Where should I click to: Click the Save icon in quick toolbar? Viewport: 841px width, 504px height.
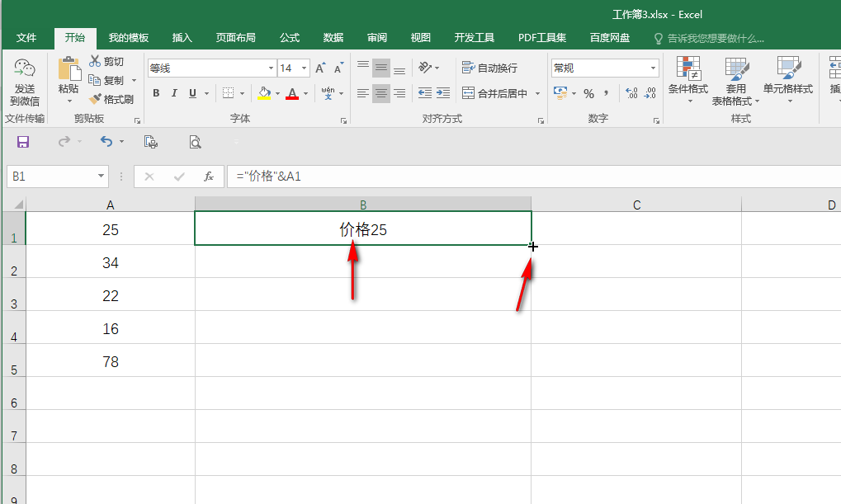(23, 142)
